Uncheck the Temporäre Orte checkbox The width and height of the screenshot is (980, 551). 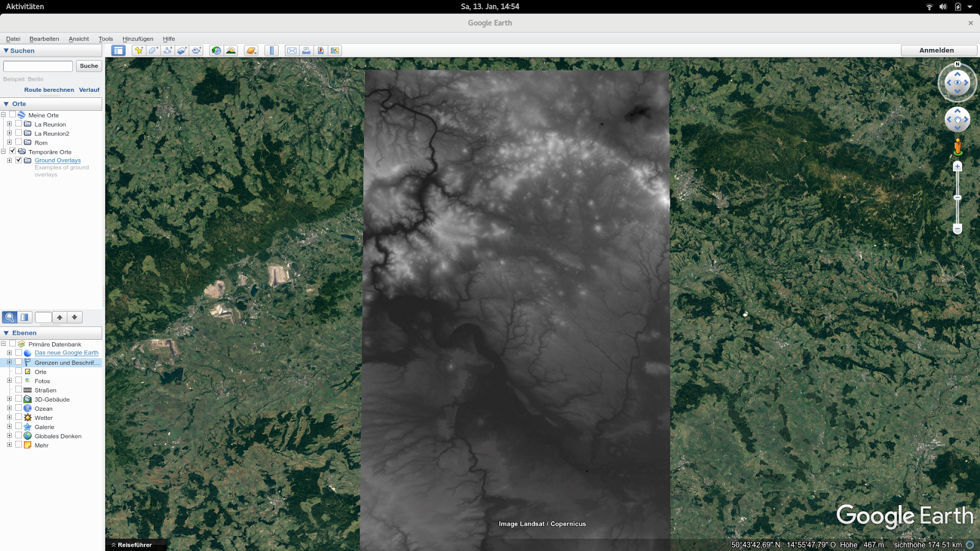[x=12, y=151]
